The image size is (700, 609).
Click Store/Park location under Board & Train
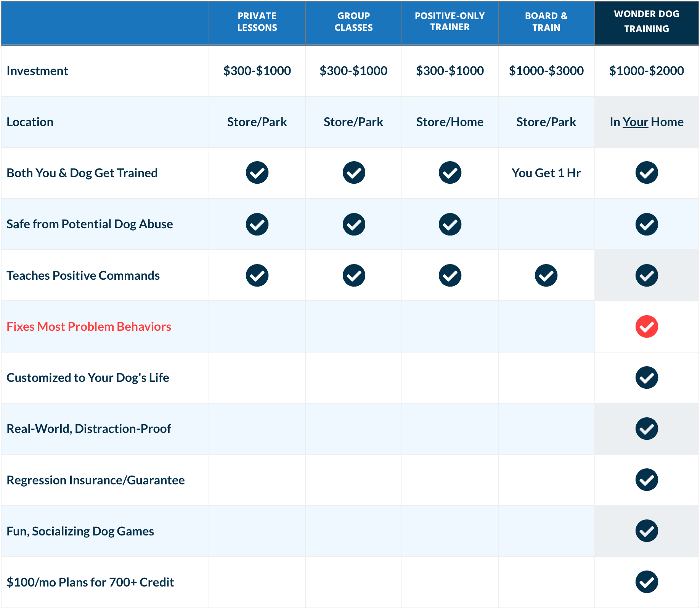click(546, 122)
